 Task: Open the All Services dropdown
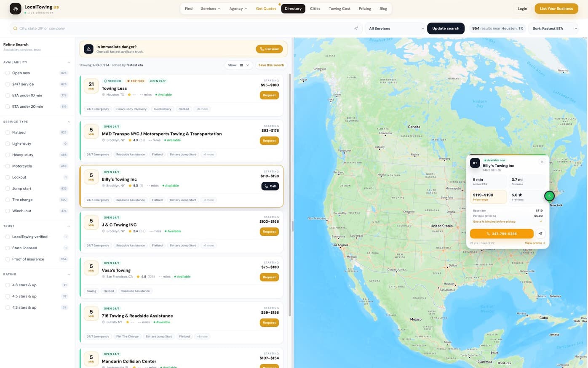point(396,28)
